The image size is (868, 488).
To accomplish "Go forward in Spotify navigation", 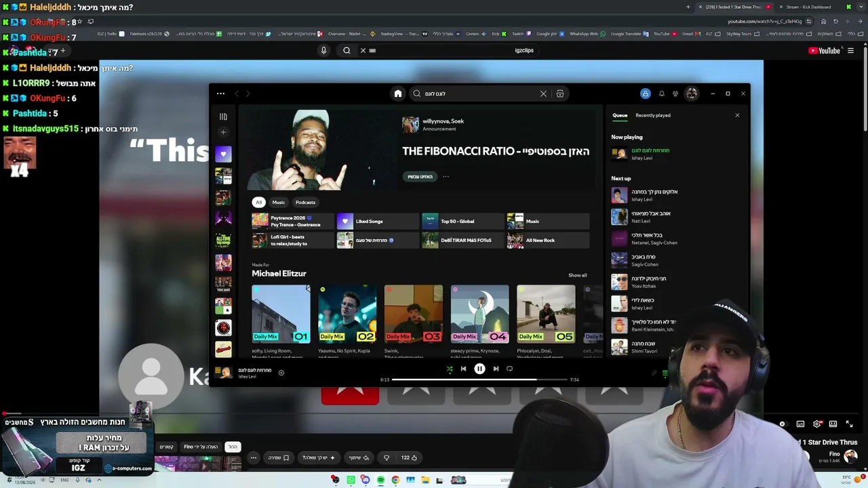I will click(248, 94).
